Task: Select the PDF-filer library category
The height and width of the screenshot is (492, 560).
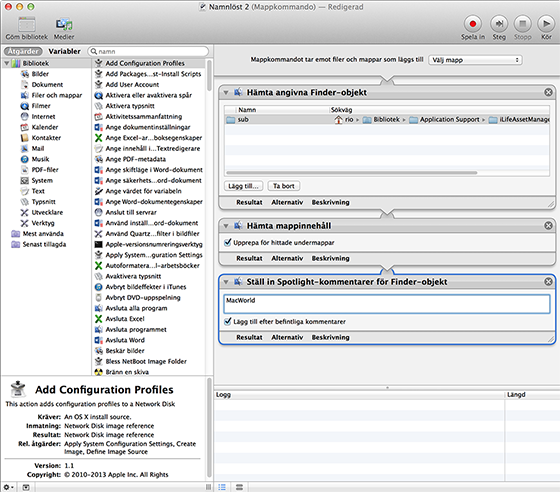Action: point(45,170)
